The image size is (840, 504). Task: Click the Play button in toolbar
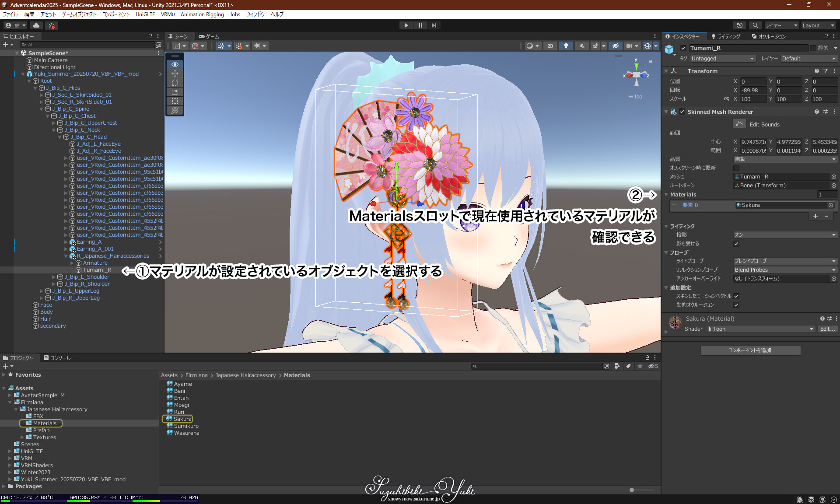coord(406,25)
